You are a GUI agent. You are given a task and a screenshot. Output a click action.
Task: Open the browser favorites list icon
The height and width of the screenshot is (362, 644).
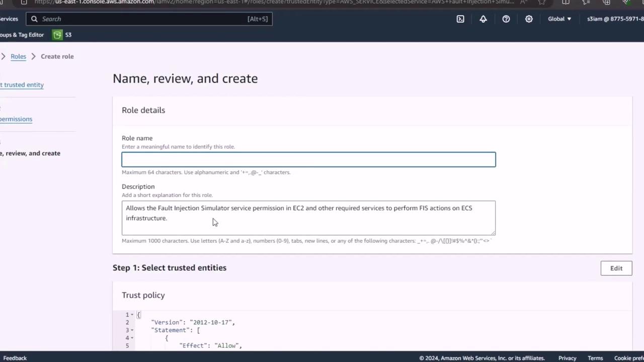(x=586, y=2)
